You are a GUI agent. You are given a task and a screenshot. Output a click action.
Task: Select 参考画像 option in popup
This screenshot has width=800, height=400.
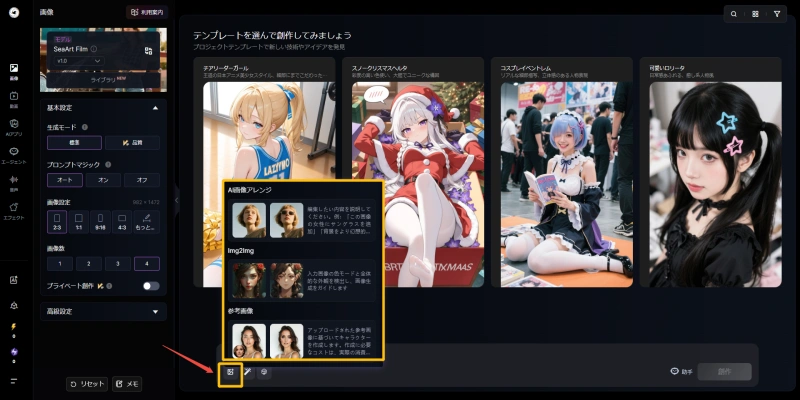click(302, 339)
